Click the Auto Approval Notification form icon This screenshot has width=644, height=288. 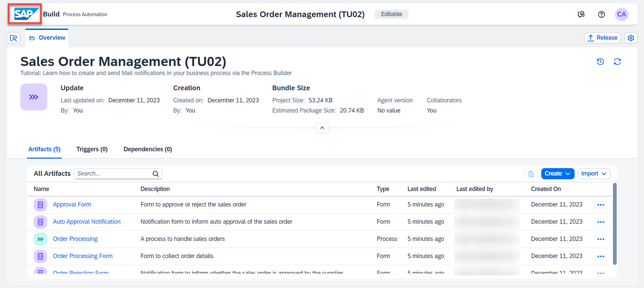point(40,222)
